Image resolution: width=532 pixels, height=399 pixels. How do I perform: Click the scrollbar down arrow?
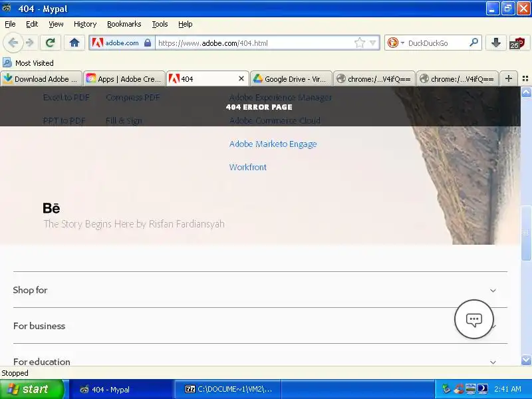click(x=526, y=360)
